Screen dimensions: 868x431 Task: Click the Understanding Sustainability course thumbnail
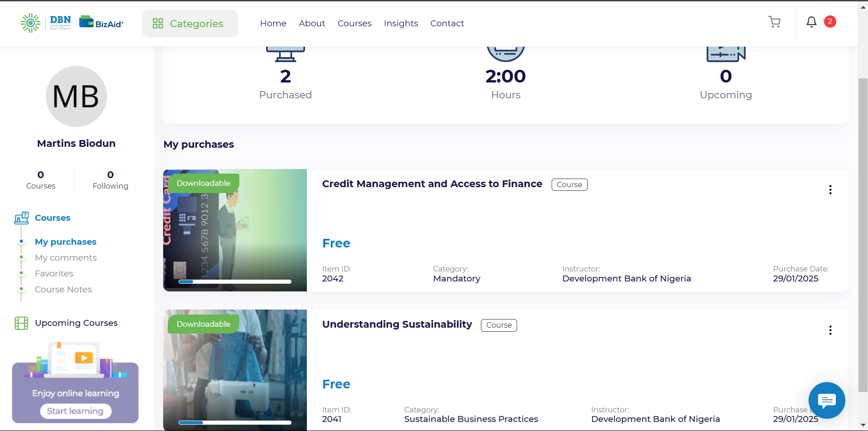pyautogui.click(x=235, y=370)
